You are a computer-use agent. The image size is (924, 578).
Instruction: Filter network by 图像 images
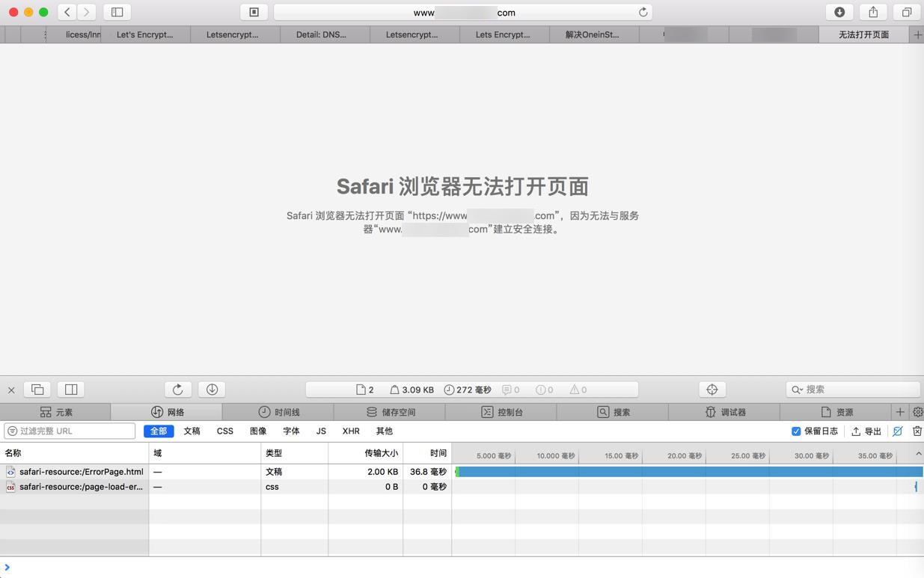point(258,431)
